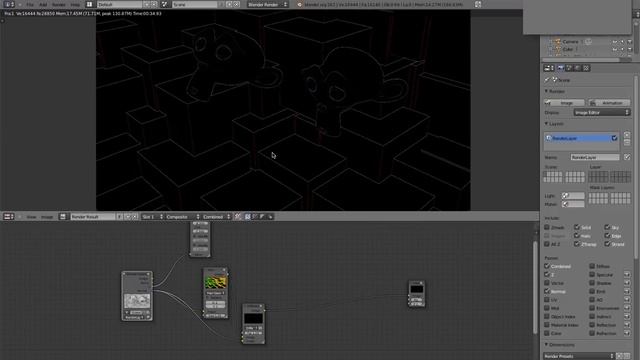Viewport: 640px width, 360px height.
Task: Open the properties editor type selector icon
Action: tap(549, 68)
